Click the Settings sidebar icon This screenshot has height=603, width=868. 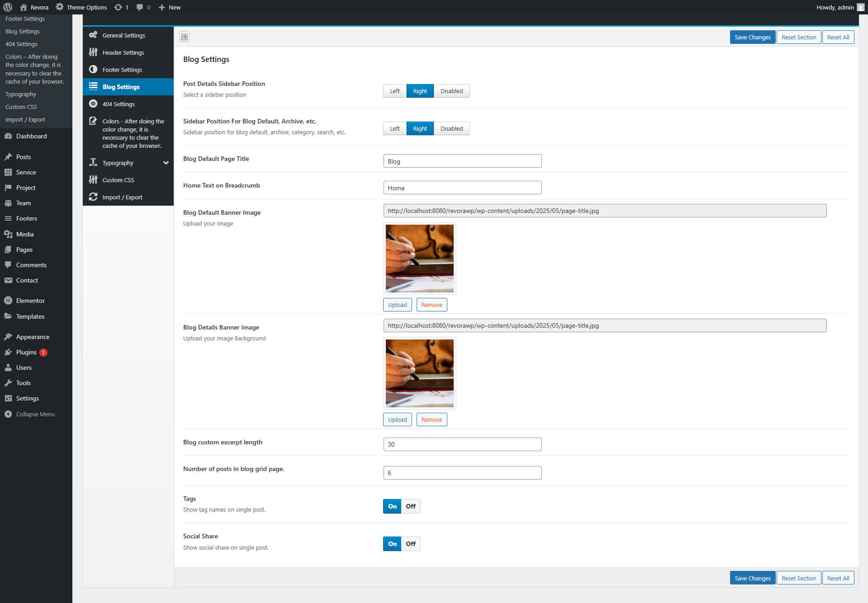pyautogui.click(x=8, y=398)
